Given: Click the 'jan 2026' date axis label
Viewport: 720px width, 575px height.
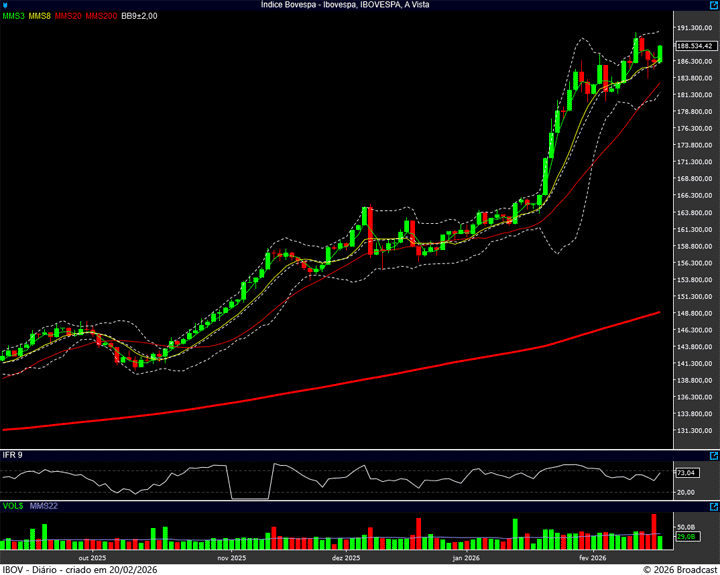Looking at the screenshot, I should pos(466,558).
